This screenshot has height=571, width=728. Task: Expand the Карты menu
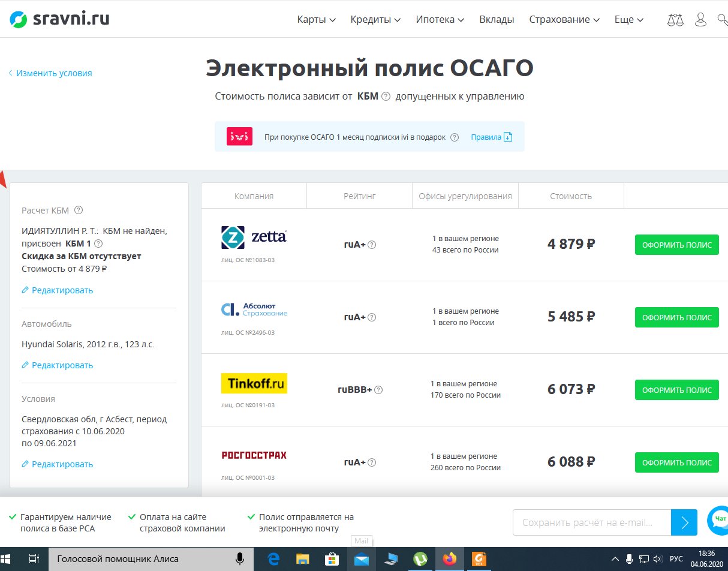(317, 20)
